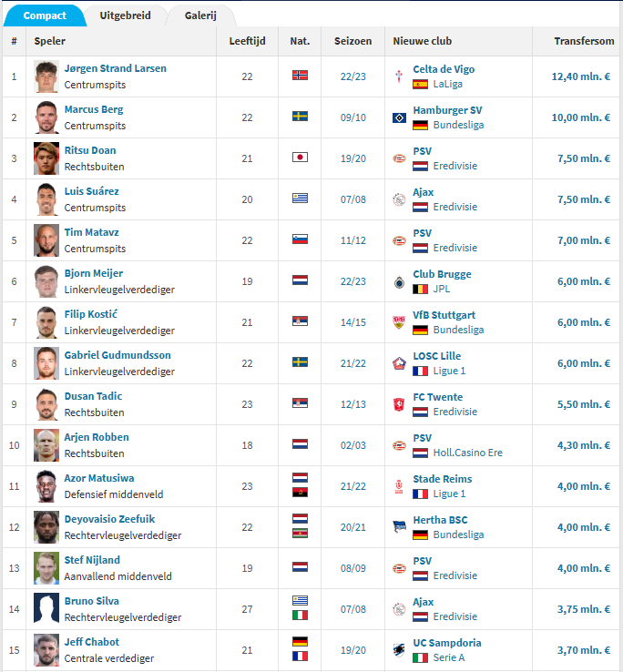The width and height of the screenshot is (623, 672).
Task: Click Luis Suárez portrait thumbnail
Action: point(46,199)
